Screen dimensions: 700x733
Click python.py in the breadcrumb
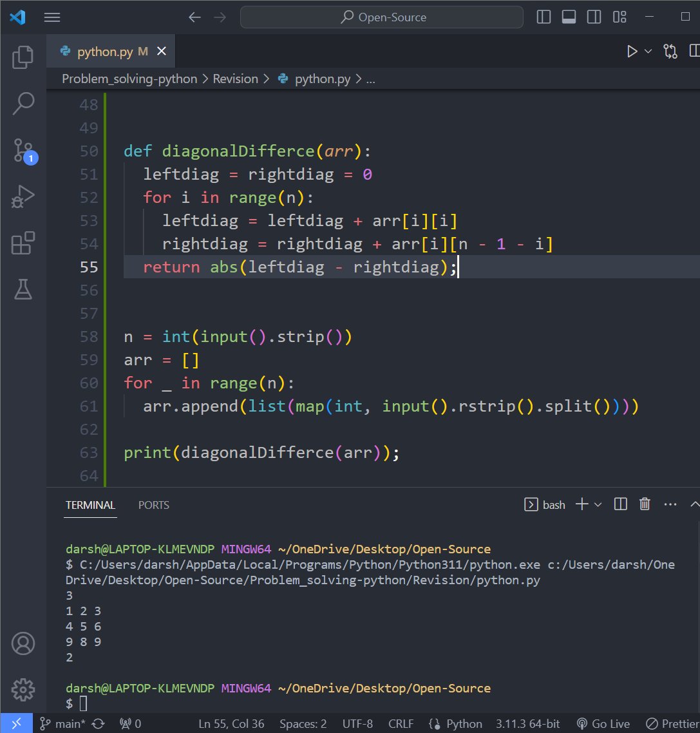(323, 79)
